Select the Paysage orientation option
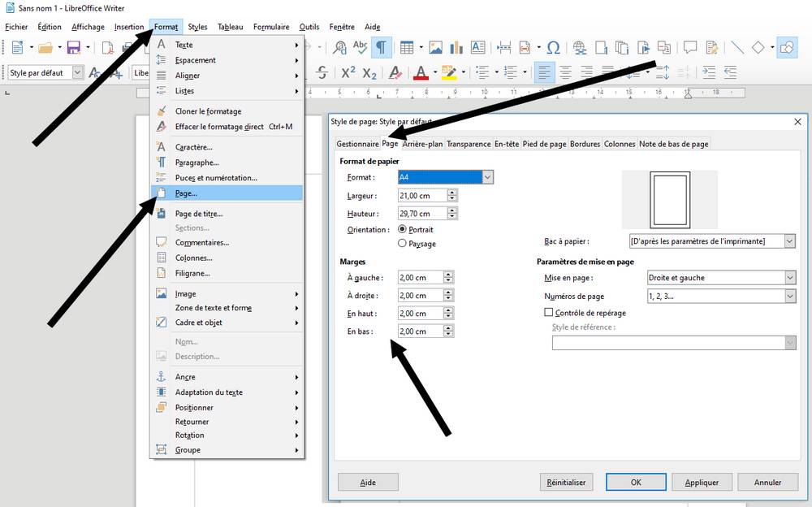This screenshot has width=812, height=507. (x=403, y=243)
